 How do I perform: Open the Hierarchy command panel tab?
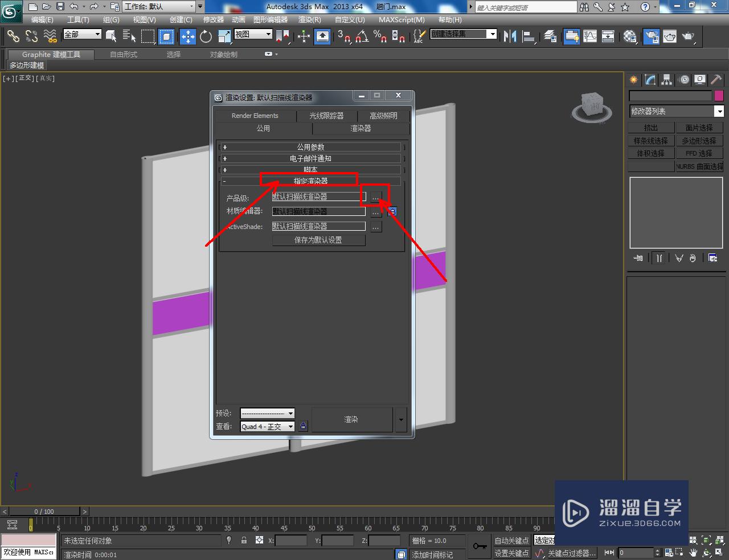pos(667,80)
